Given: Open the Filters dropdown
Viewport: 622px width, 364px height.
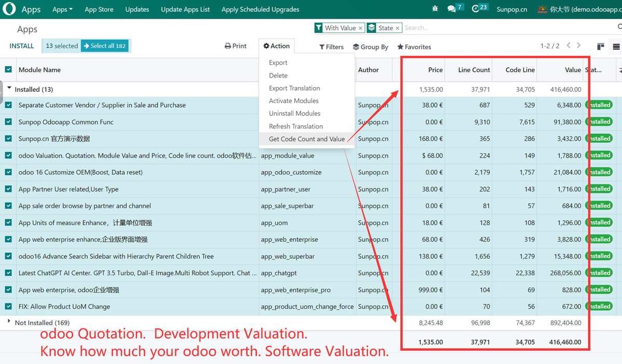Looking at the screenshot, I should pos(331,47).
